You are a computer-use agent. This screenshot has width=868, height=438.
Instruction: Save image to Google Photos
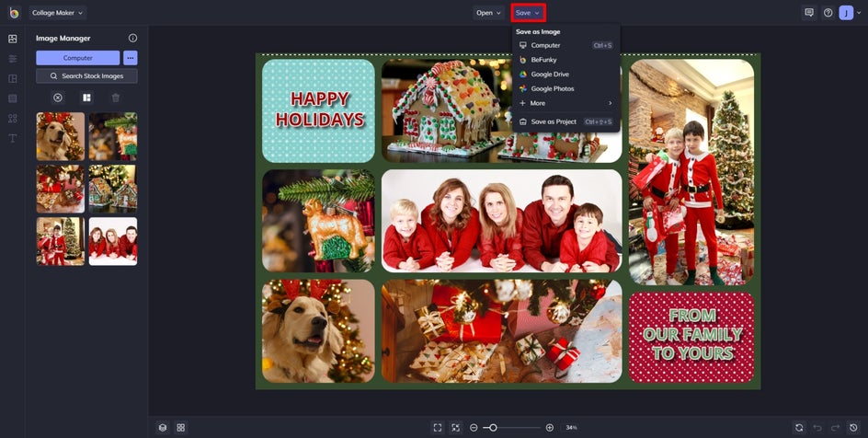pyautogui.click(x=565, y=88)
